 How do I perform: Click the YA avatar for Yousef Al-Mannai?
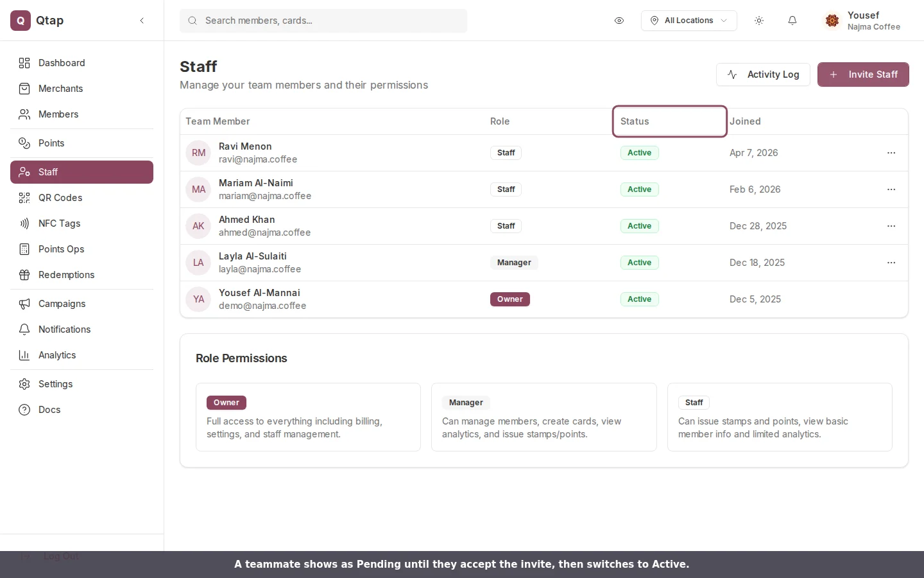(198, 299)
